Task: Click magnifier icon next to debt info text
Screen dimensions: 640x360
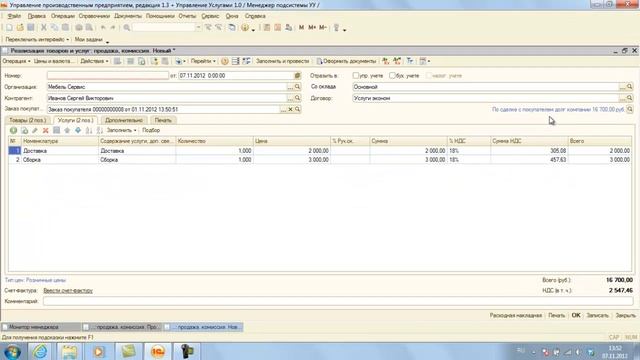Action: (x=630, y=109)
